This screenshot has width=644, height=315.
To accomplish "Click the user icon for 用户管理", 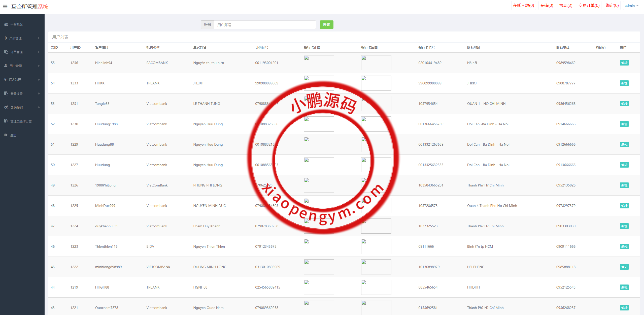I will [x=6, y=66].
